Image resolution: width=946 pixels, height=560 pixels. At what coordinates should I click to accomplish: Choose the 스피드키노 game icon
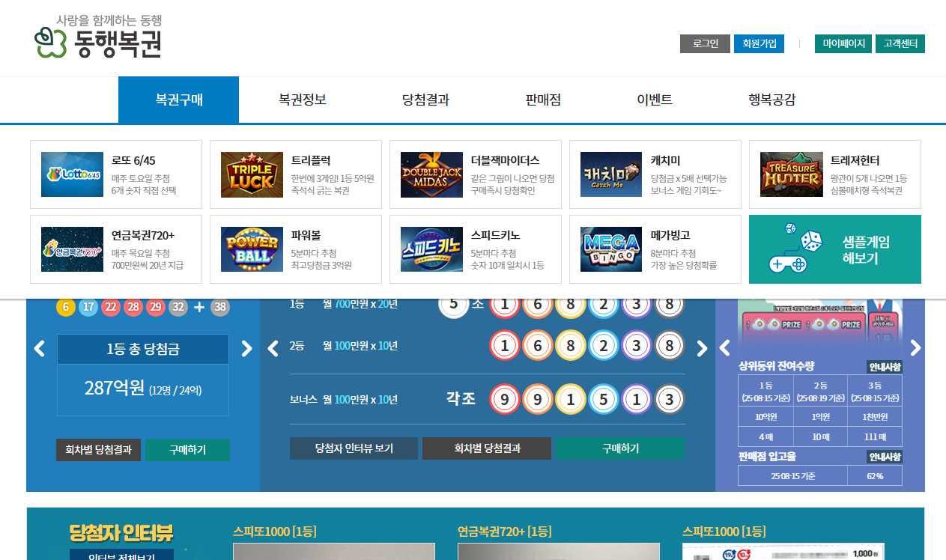(431, 249)
